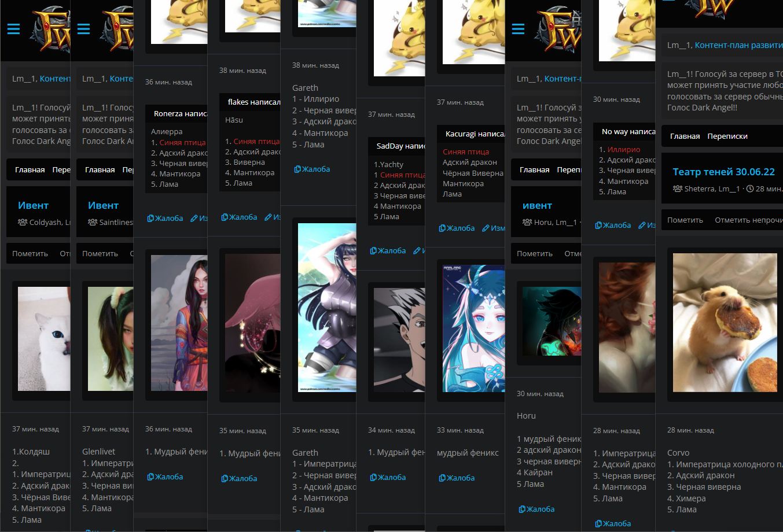Open Главная tab in Saintlines panel
The width and height of the screenshot is (783, 532).
[x=100, y=169]
